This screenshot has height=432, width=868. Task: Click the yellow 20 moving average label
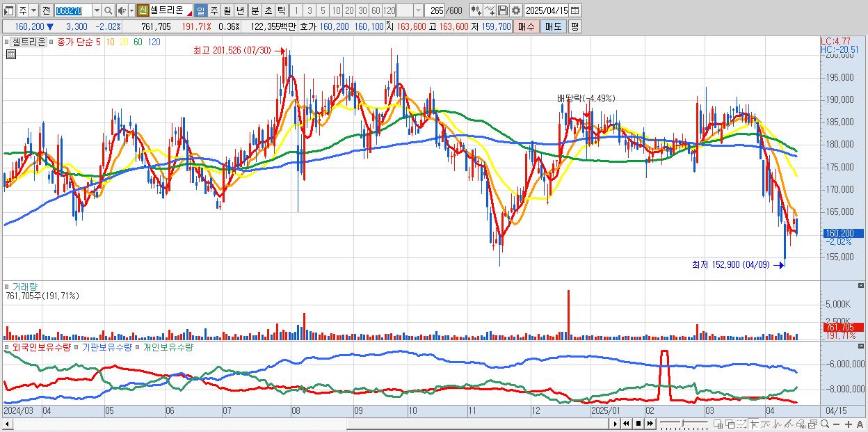tap(124, 42)
